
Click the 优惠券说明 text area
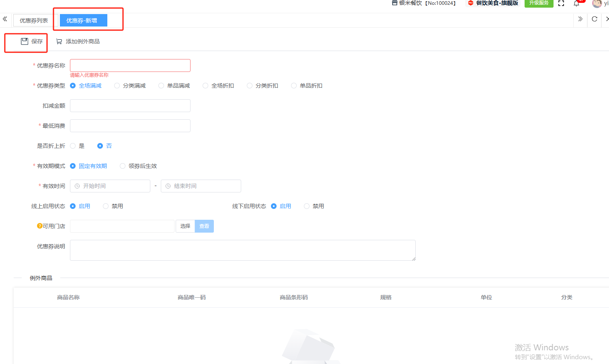242,250
